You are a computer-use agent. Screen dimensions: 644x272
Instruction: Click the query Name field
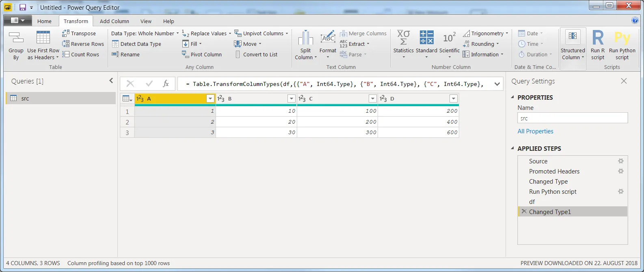coord(573,118)
